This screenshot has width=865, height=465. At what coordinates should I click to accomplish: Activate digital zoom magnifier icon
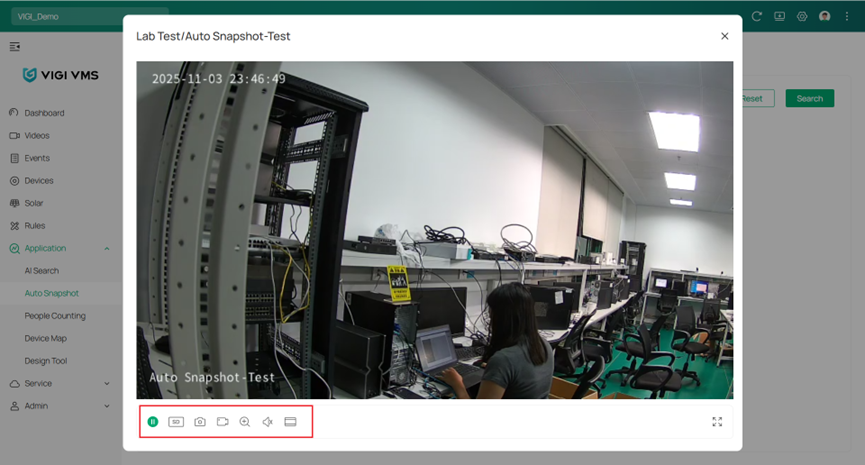click(245, 422)
